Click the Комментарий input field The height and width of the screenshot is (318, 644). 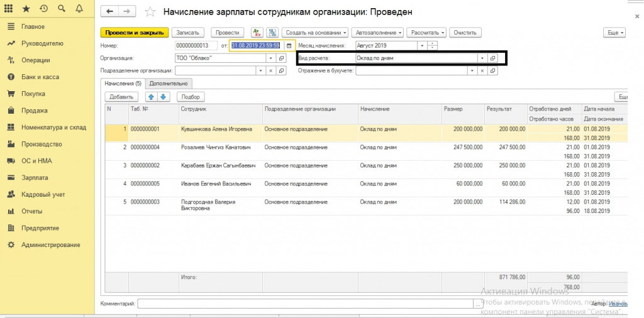pos(306,304)
